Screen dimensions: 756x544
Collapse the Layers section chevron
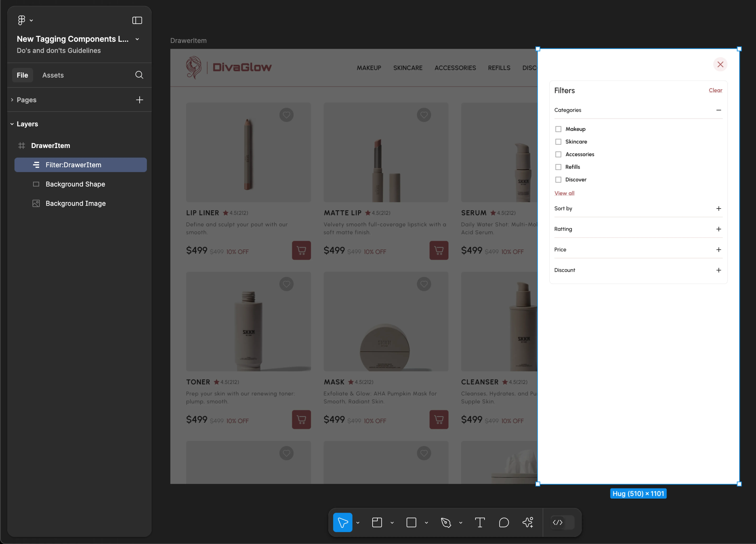coord(12,124)
